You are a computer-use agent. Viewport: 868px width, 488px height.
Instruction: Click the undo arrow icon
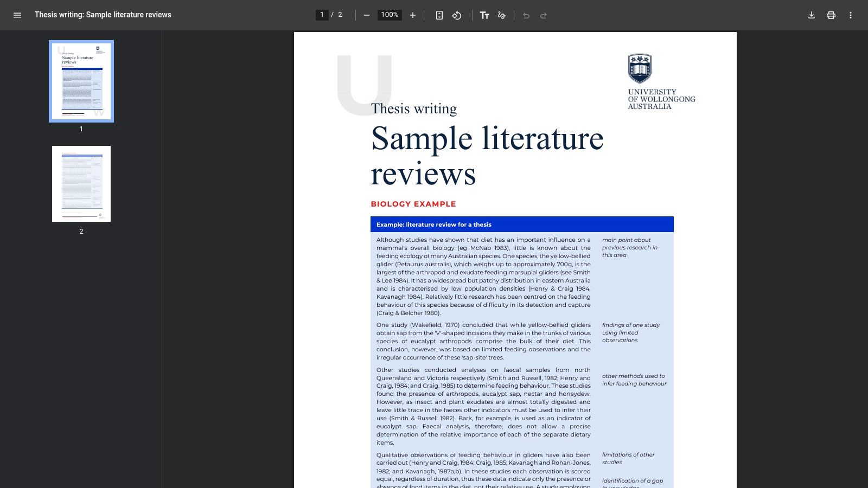[526, 15]
